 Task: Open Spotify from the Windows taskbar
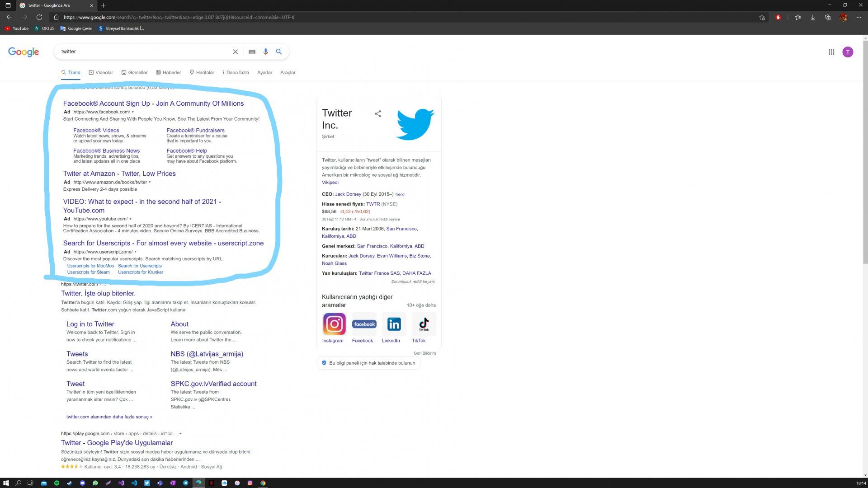[57, 483]
